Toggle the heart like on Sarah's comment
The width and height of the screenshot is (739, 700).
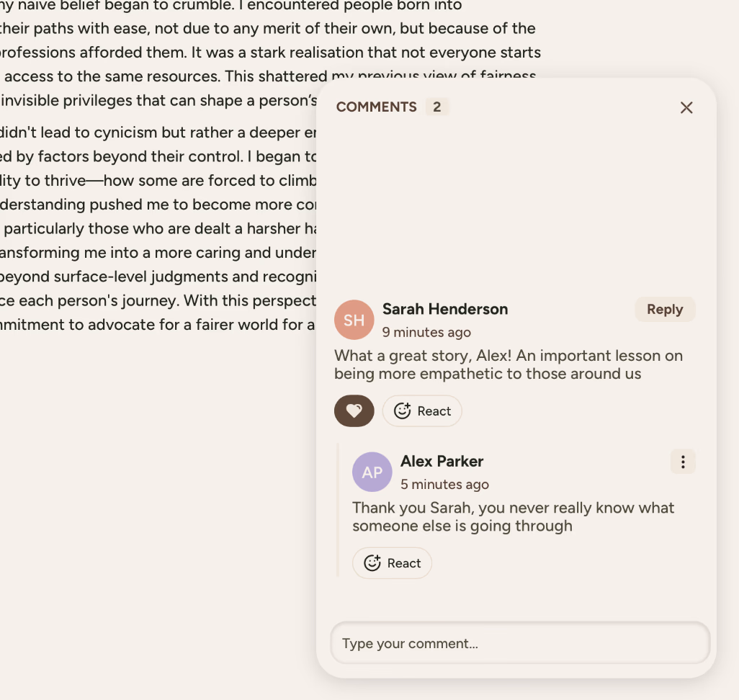pos(354,411)
